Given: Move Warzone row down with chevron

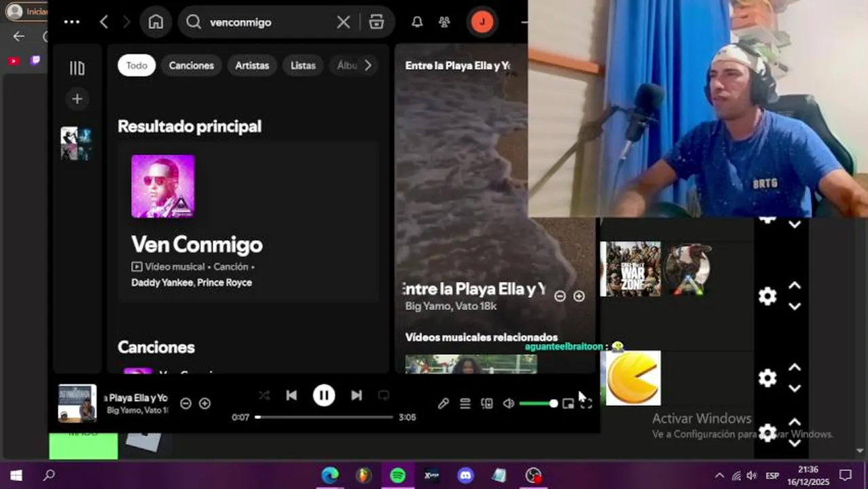Looking at the screenshot, I should [x=795, y=306].
